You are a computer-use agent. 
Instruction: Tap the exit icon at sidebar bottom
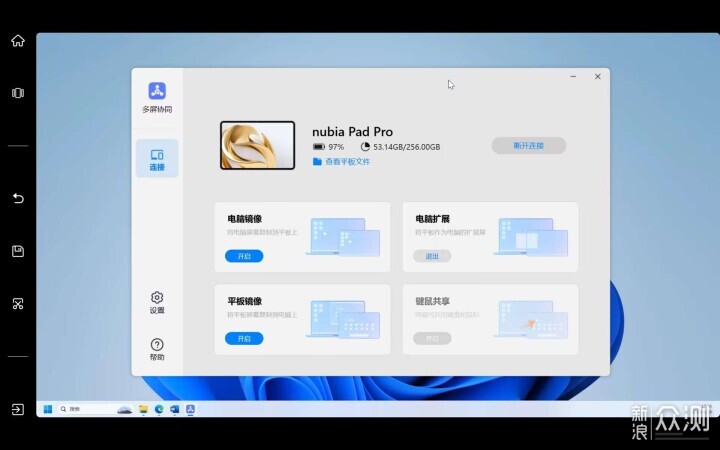(18, 409)
